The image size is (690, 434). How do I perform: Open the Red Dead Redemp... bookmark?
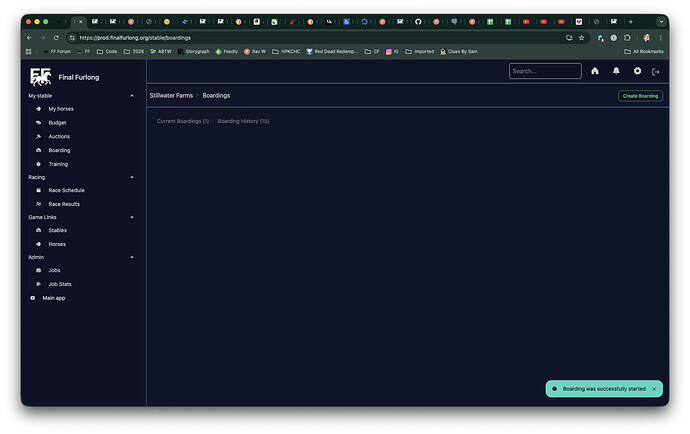coord(332,51)
